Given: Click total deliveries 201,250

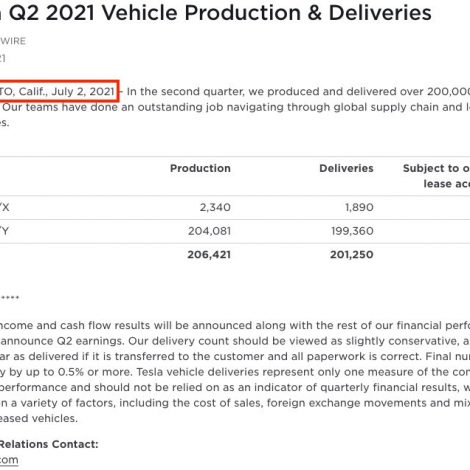Looking at the screenshot, I should pos(352,255).
